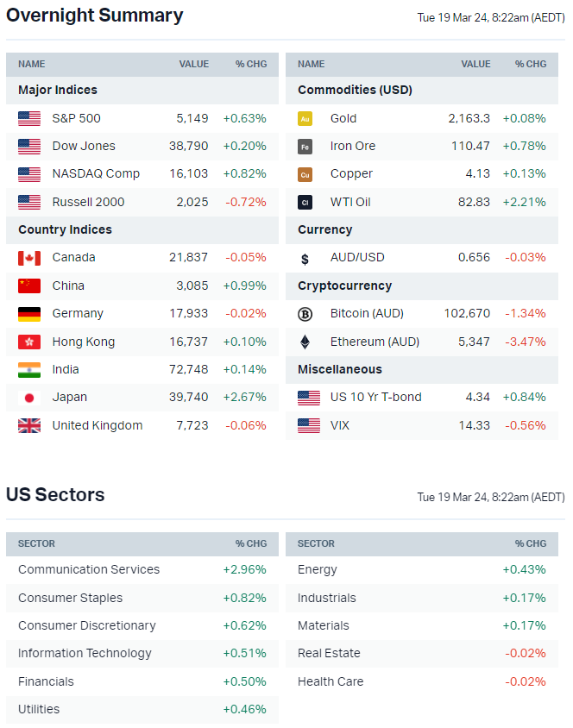This screenshot has width=573, height=728.
Task: Click the Japan flag icon
Action: (29, 398)
